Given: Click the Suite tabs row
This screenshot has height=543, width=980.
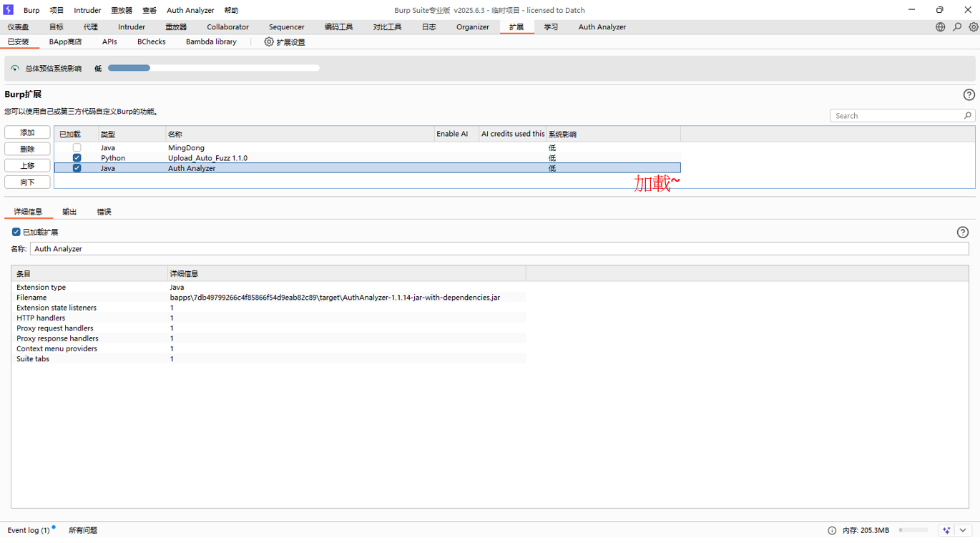Looking at the screenshot, I should click(x=268, y=358).
